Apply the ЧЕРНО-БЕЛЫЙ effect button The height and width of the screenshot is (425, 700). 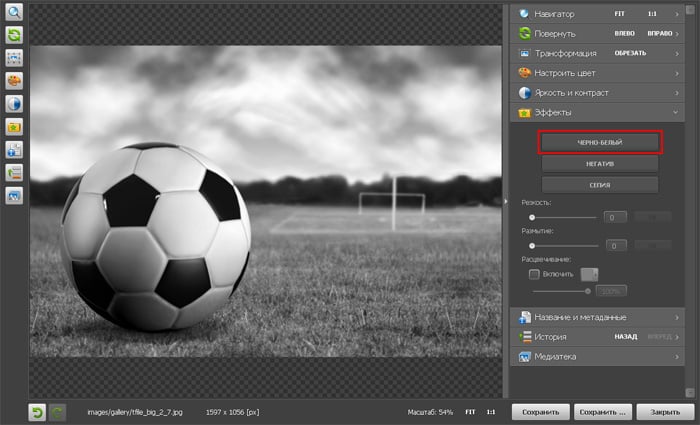point(599,142)
